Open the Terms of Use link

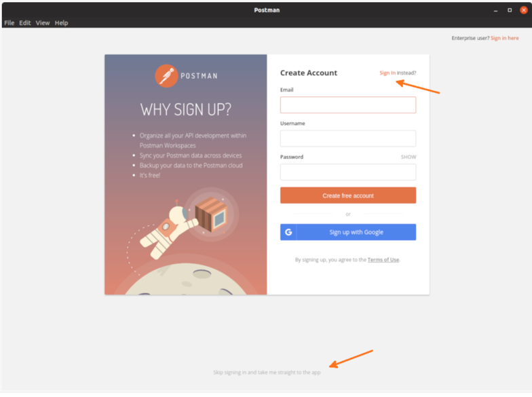[x=383, y=259]
